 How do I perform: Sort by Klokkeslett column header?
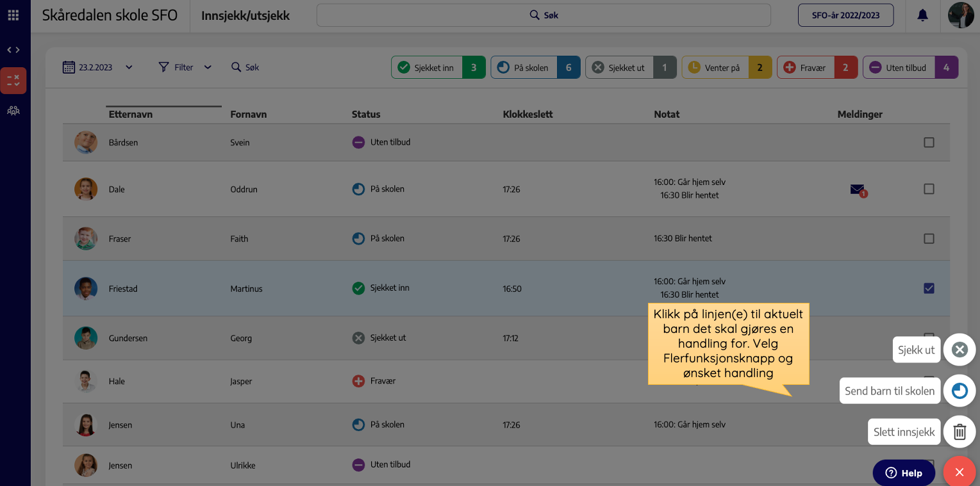coord(528,115)
